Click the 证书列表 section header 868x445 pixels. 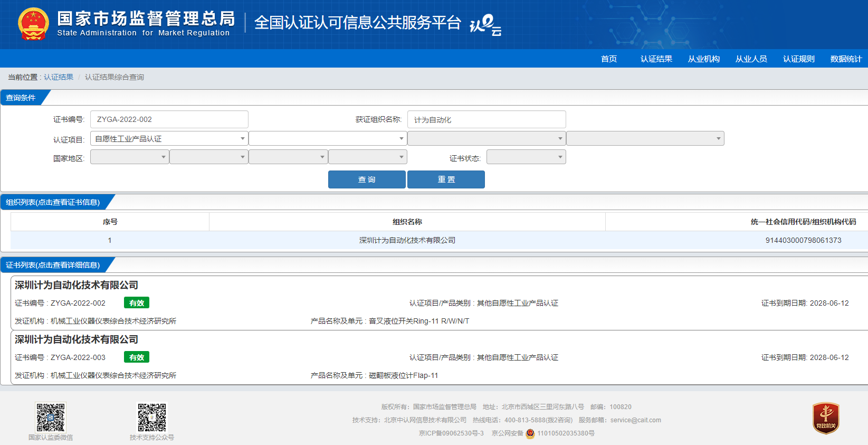tap(53, 265)
